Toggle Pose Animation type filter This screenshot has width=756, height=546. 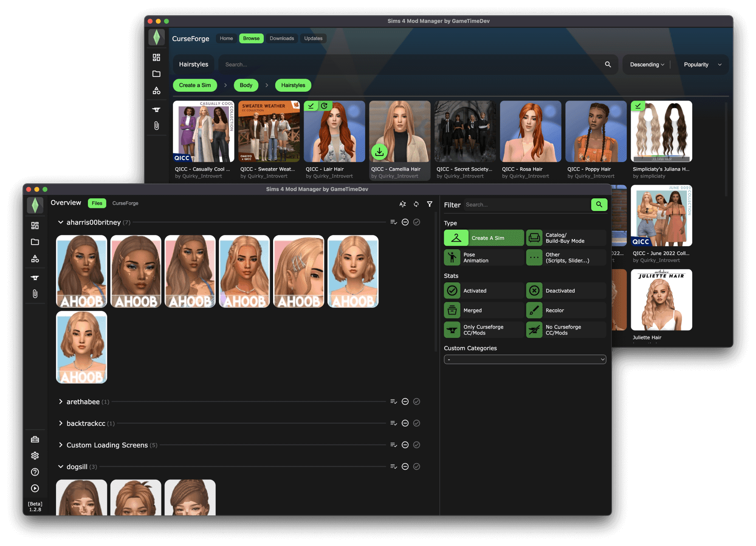[484, 258]
